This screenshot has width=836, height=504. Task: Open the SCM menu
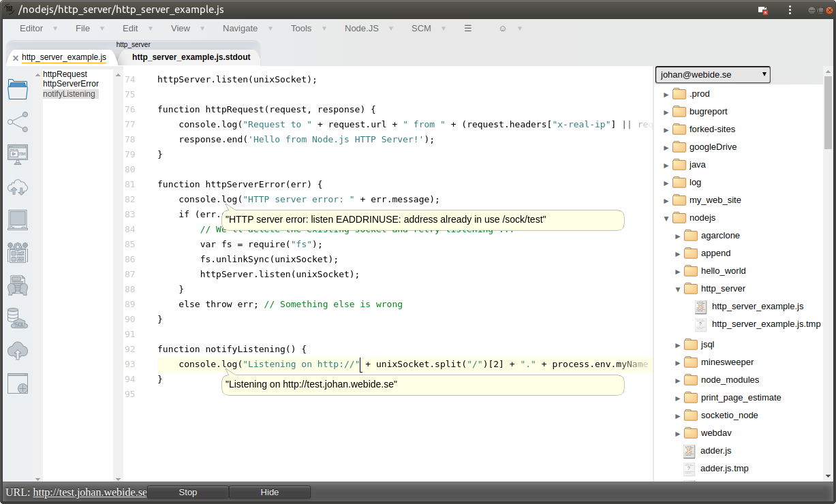420,29
